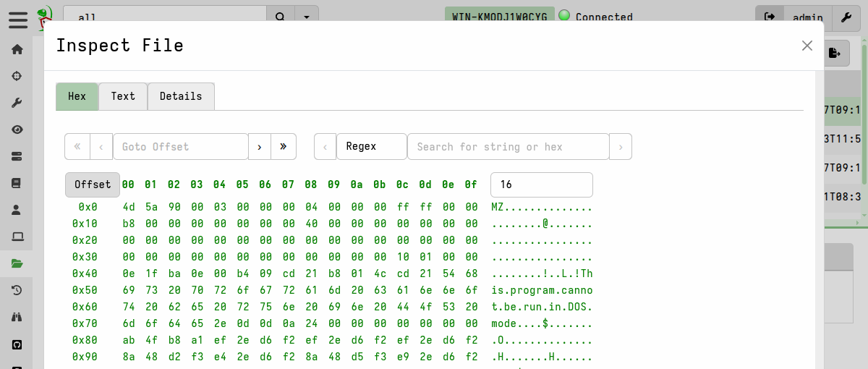868x369 pixels.
Task: Expand the client search dropdown caret
Action: pyautogui.click(x=307, y=17)
